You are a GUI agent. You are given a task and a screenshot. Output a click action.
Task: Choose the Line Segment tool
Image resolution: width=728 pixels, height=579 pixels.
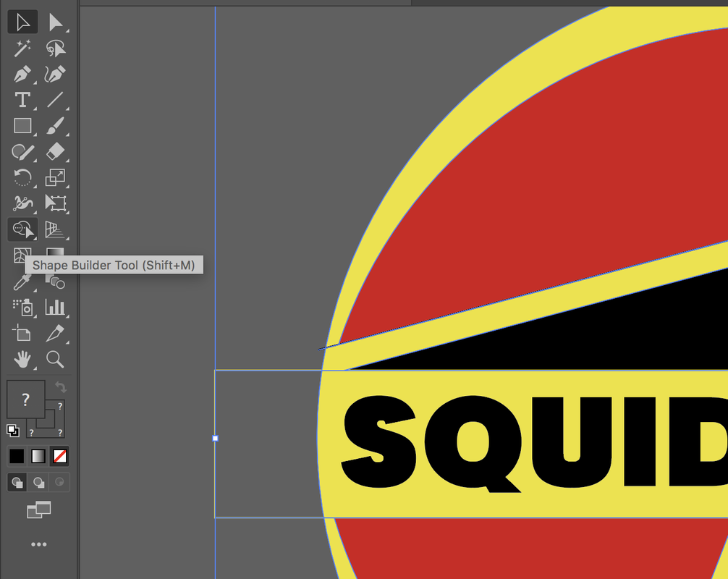(55, 100)
